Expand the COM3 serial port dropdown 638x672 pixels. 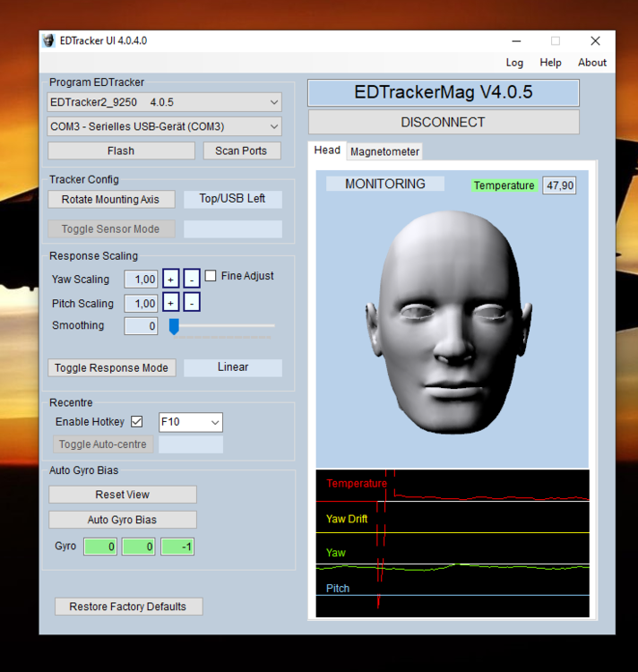coord(165,126)
